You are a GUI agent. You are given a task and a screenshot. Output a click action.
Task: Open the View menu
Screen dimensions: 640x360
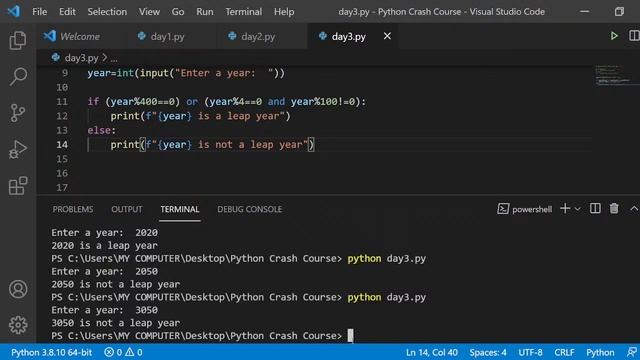(x=149, y=11)
